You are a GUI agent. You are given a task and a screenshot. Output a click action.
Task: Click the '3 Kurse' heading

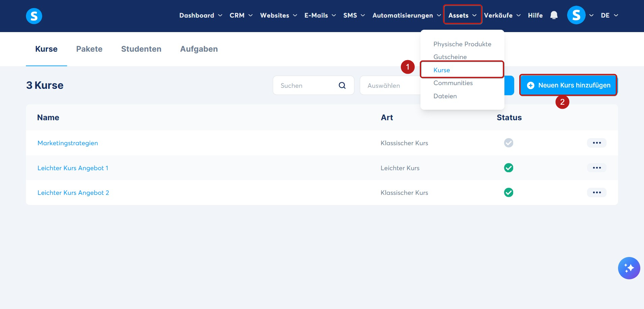(45, 85)
